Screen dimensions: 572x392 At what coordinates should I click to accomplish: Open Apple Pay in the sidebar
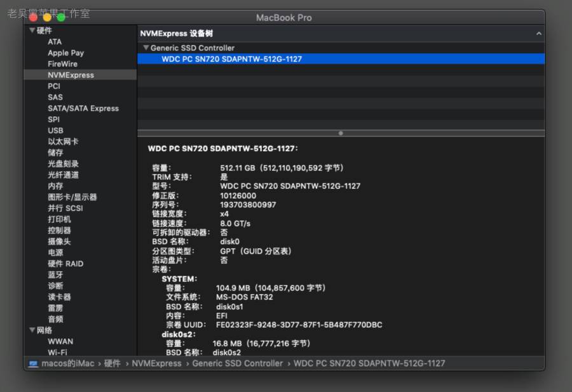coord(65,53)
